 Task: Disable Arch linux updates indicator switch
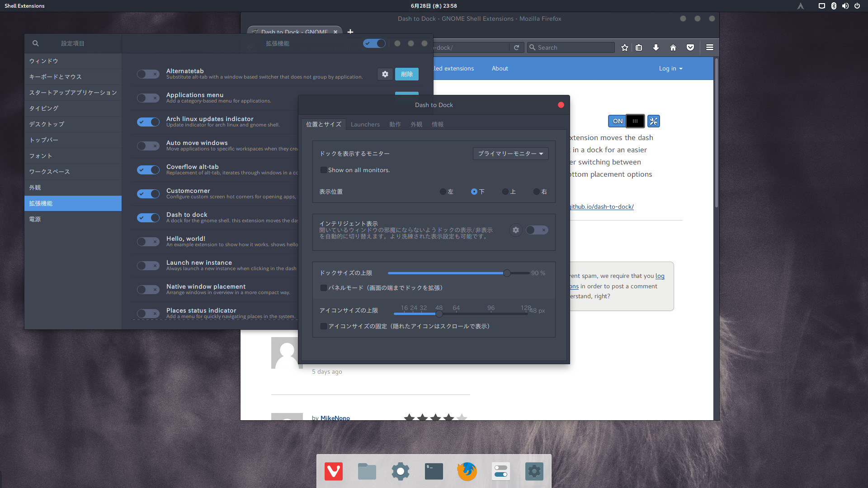coord(148,122)
